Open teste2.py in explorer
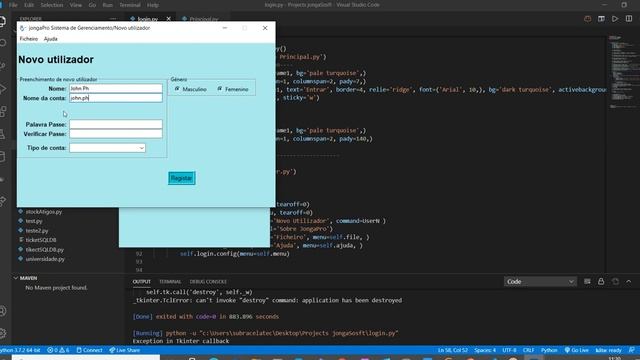 coord(37,231)
